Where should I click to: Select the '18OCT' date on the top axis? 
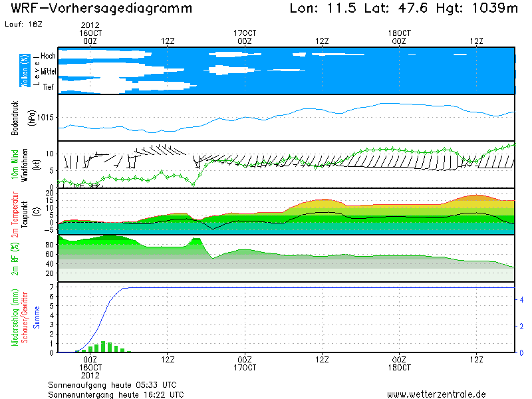[400, 33]
